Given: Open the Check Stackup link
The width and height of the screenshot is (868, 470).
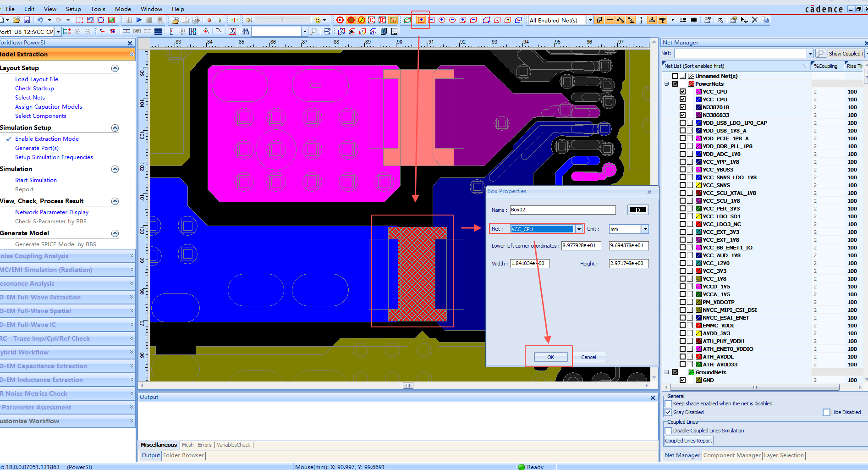Looking at the screenshot, I should click(34, 88).
